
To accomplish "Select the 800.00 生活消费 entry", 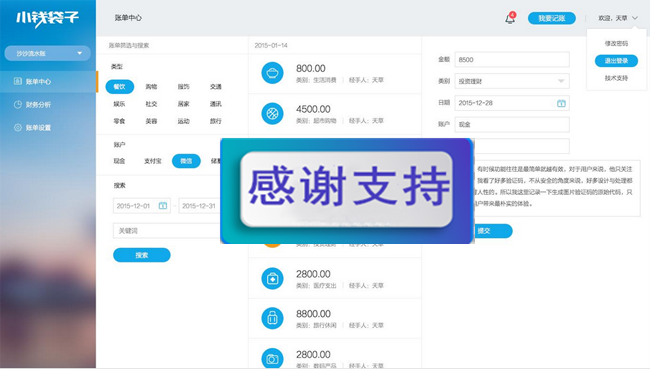I will 335,73.
